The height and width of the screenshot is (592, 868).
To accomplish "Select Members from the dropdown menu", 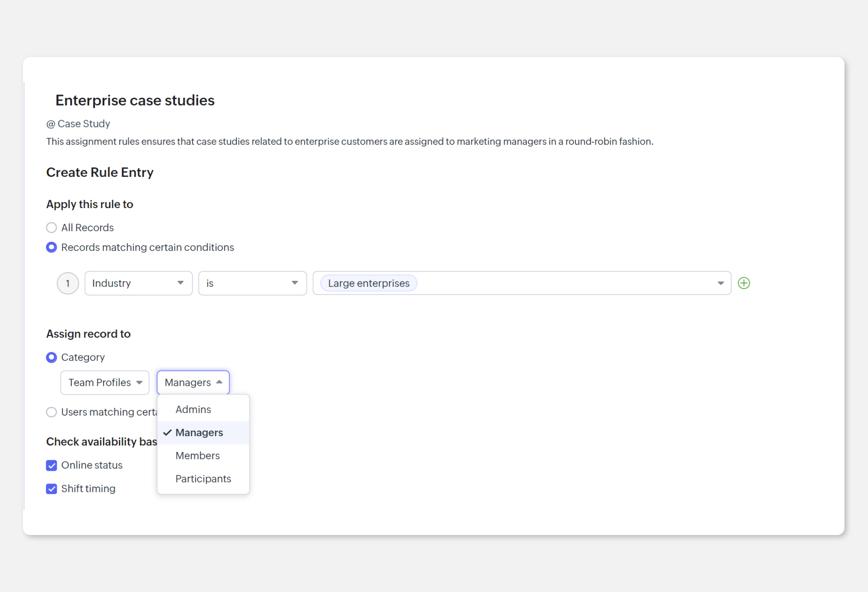I will [x=198, y=455].
